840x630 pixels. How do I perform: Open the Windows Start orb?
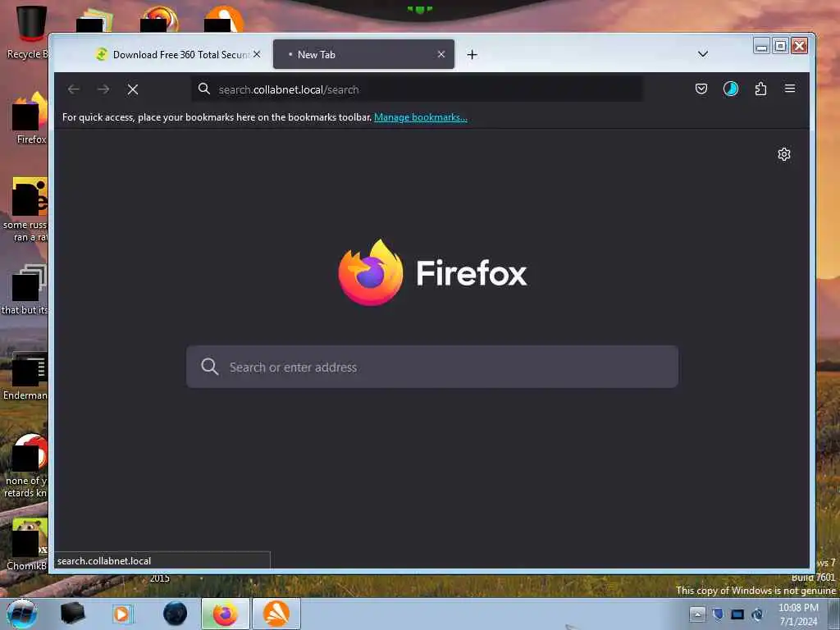21,614
